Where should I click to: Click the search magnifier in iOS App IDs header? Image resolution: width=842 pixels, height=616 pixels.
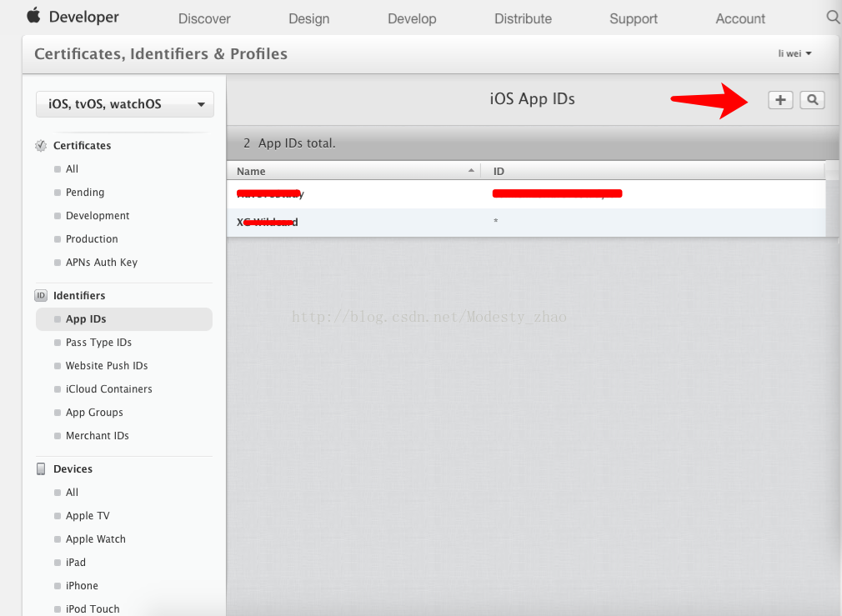(813, 100)
